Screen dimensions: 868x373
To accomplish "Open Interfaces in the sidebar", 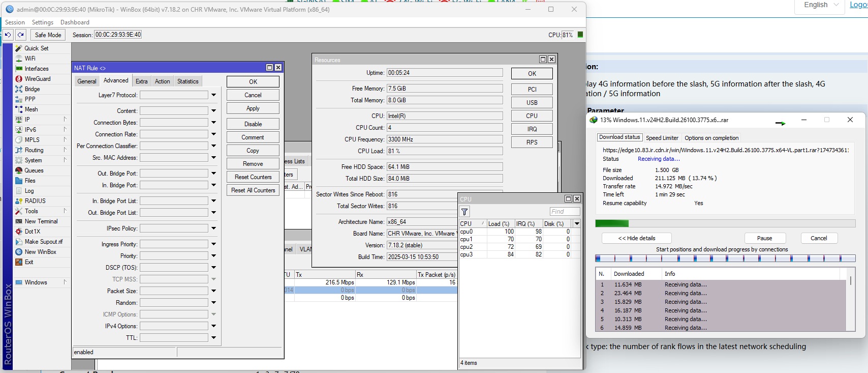I will pyautogui.click(x=37, y=69).
